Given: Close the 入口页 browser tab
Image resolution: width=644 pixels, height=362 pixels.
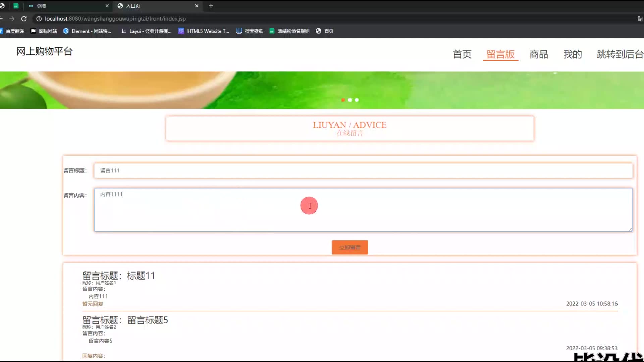Looking at the screenshot, I should point(197,6).
